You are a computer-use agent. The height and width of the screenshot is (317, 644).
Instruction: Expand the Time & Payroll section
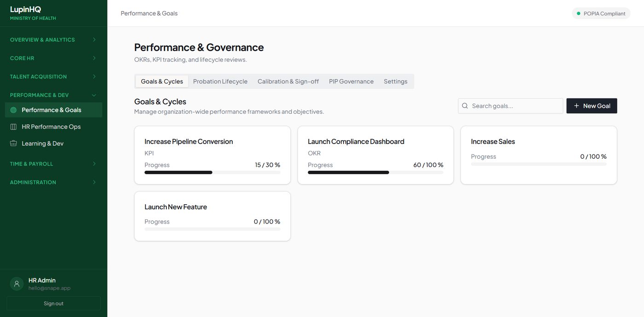[x=53, y=164]
